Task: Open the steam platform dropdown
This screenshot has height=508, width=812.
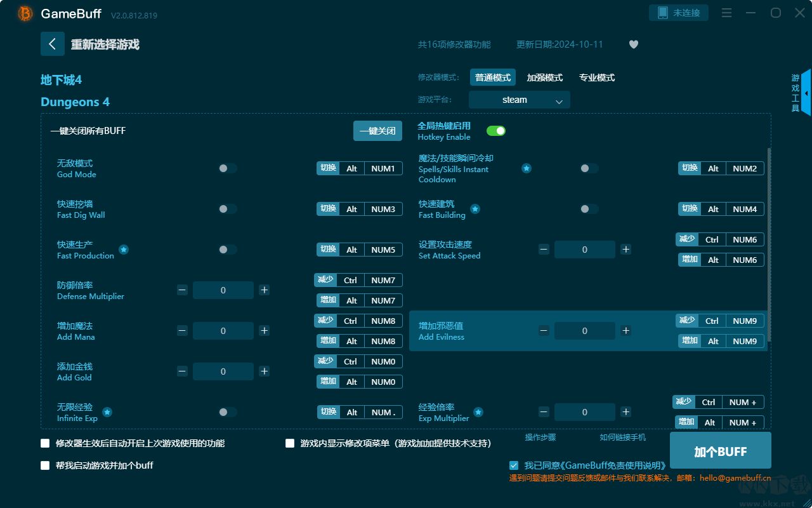Action: point(520,100)
